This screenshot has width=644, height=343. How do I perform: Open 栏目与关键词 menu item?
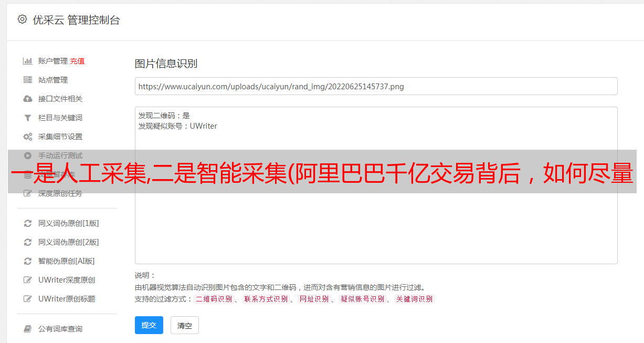[x=60, y=118]
